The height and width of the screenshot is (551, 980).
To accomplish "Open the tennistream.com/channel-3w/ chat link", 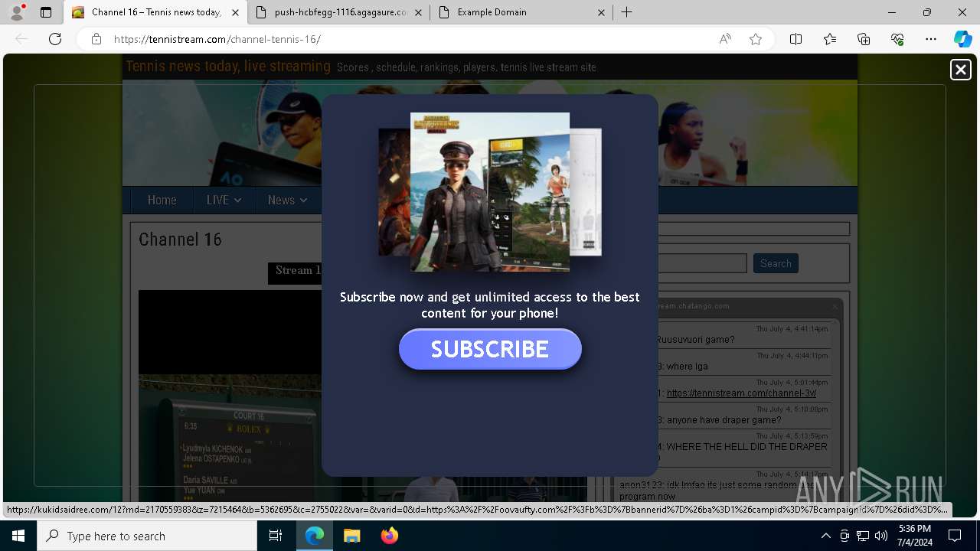I will [741, 393].
